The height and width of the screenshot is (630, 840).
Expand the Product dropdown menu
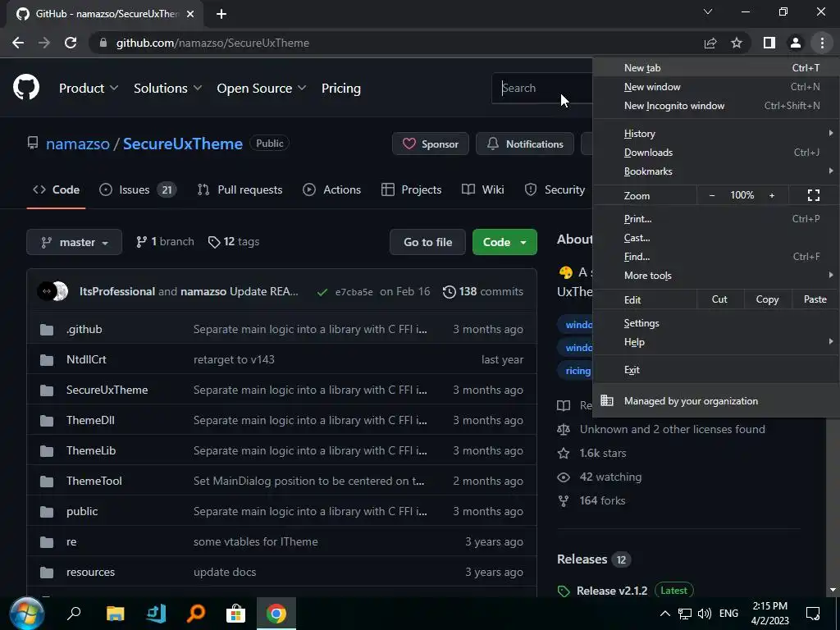(89, 89)
